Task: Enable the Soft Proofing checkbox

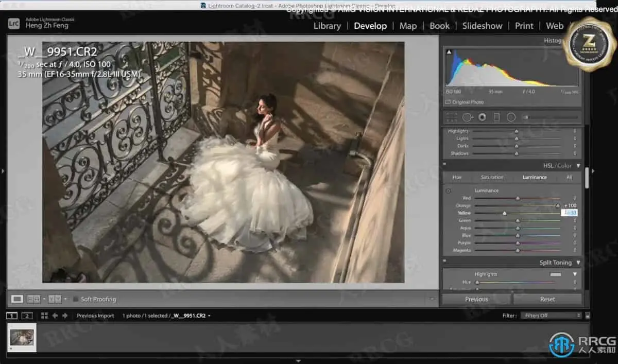Action: [x=75, y=299]
